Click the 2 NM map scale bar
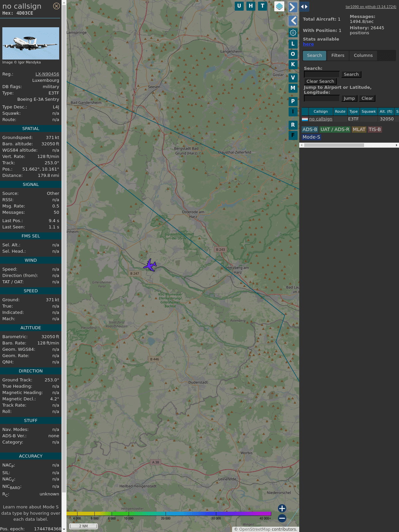Image resolution: width=399 pixels, height=532 pixels. point(83,526)
